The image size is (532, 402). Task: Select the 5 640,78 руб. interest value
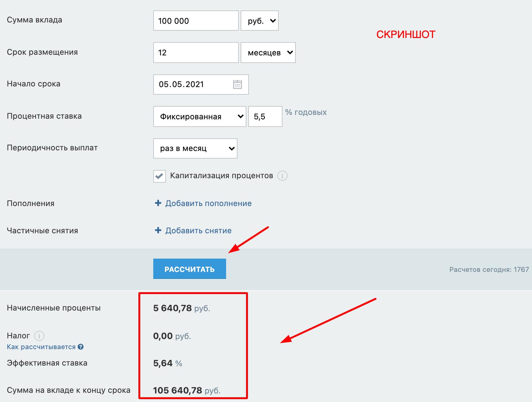point(182,308)
